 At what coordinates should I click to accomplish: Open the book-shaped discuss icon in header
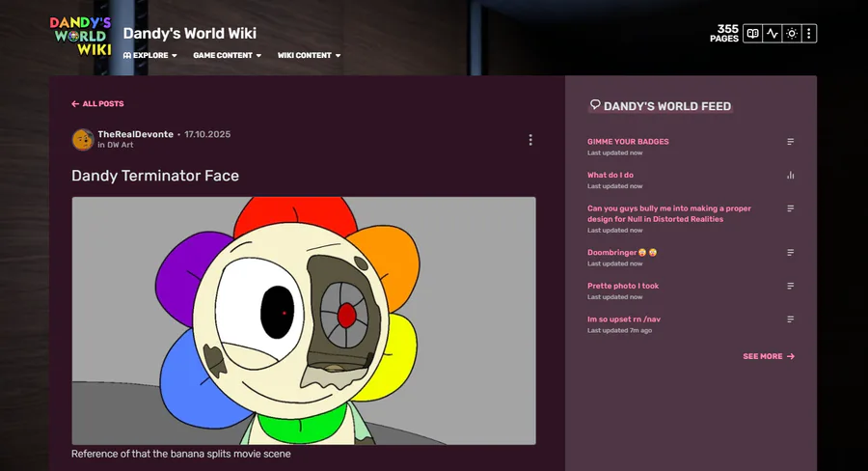pos(752,33)
